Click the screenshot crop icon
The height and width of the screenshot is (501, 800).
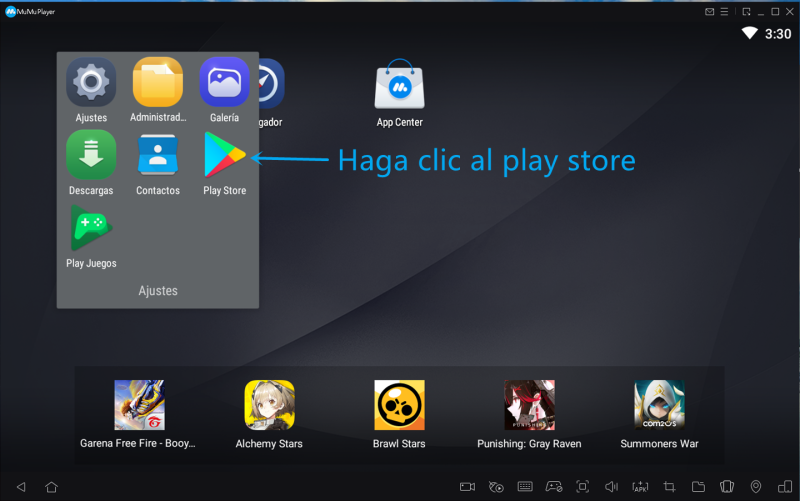click(x=669, y=487)
